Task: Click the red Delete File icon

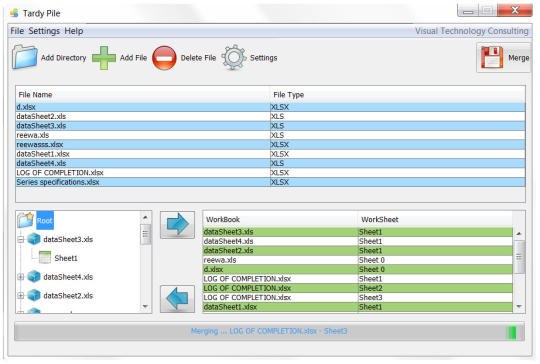Action: 164,58
